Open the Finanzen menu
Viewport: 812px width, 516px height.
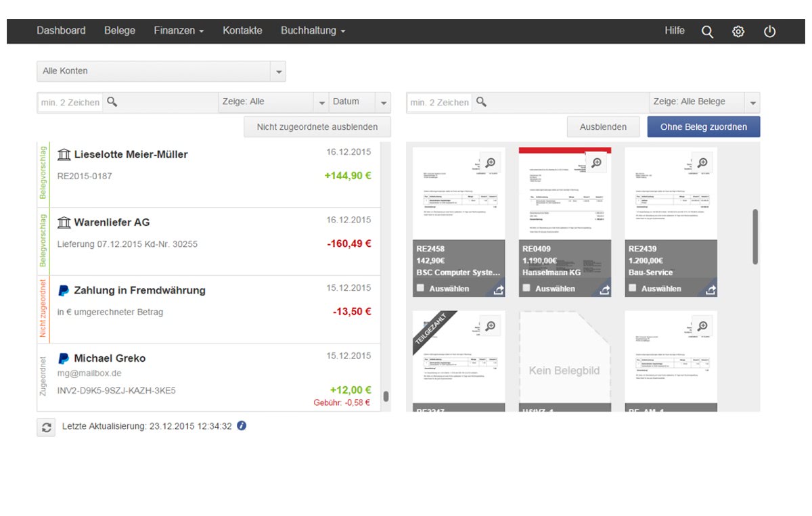[179, 31]
